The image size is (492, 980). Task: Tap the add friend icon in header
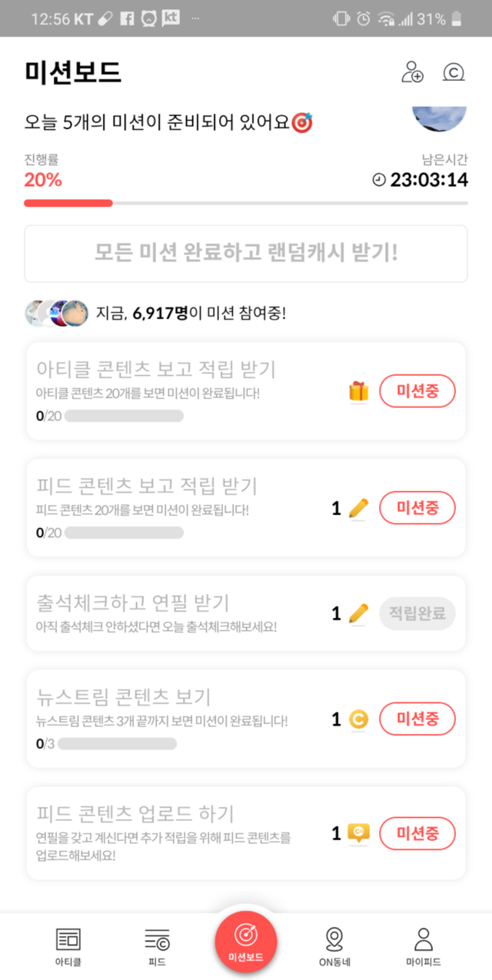click(413, 72)
